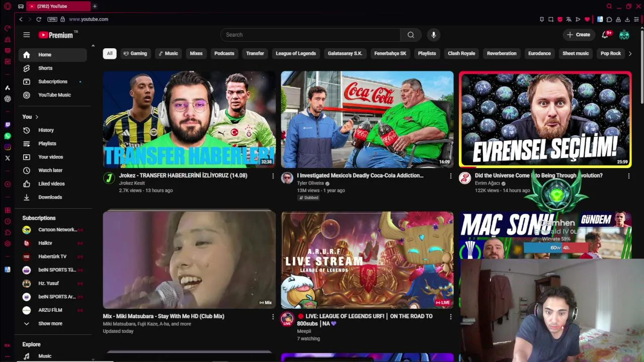
Task: Go back with the browser back arrow
Action: pyautogui.click(x=21, y=19)
